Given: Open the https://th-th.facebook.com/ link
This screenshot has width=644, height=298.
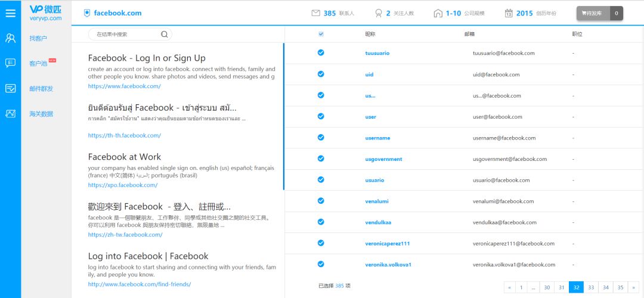Looking at the screenshot, I should click(x=124, y=135).
